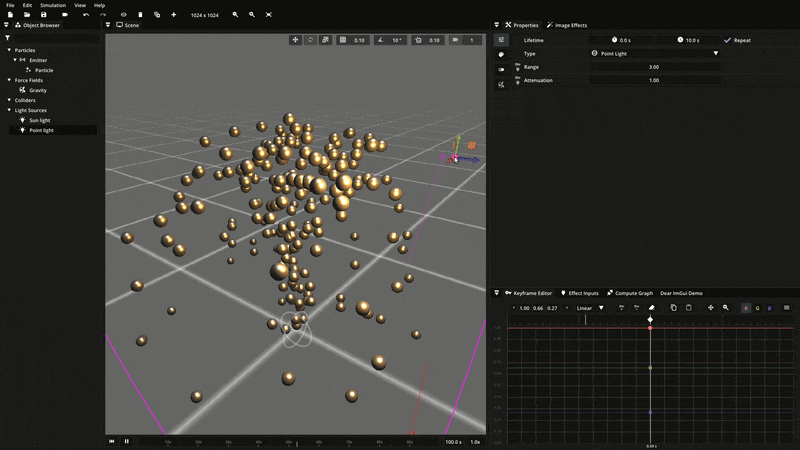Click the fit-to-view icon in top toolbar
Image resolution: width=800 pixels, height=450 pixels.
(269, 15)
